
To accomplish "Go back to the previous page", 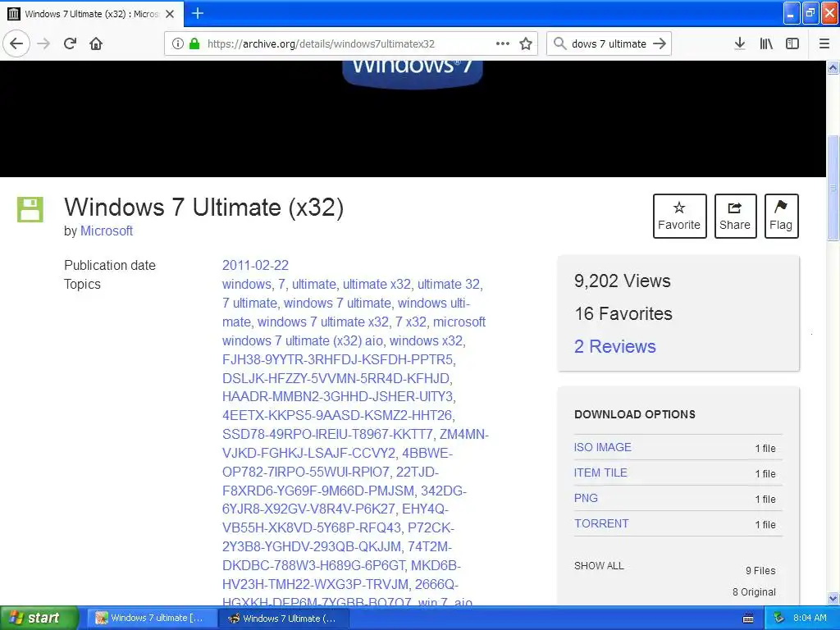I will 16,43.
